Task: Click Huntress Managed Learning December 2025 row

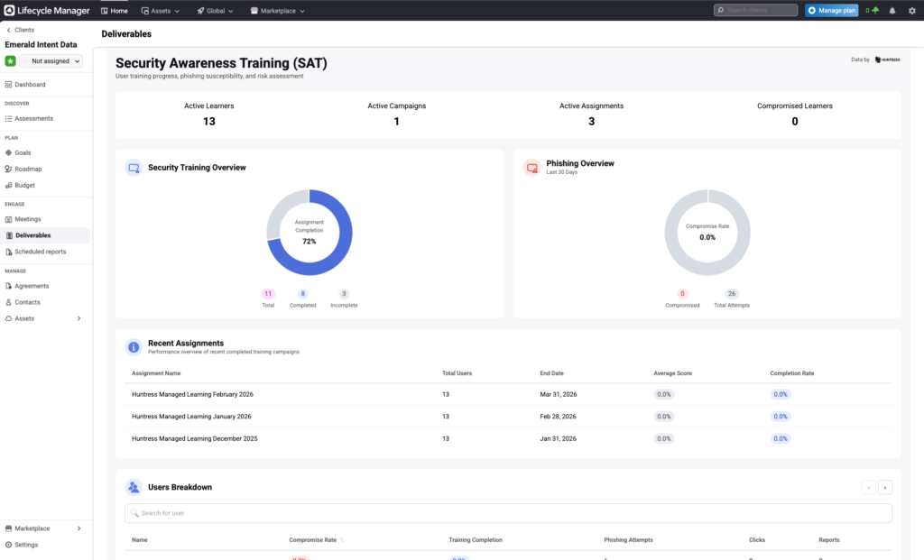Action: coord(508,438)
